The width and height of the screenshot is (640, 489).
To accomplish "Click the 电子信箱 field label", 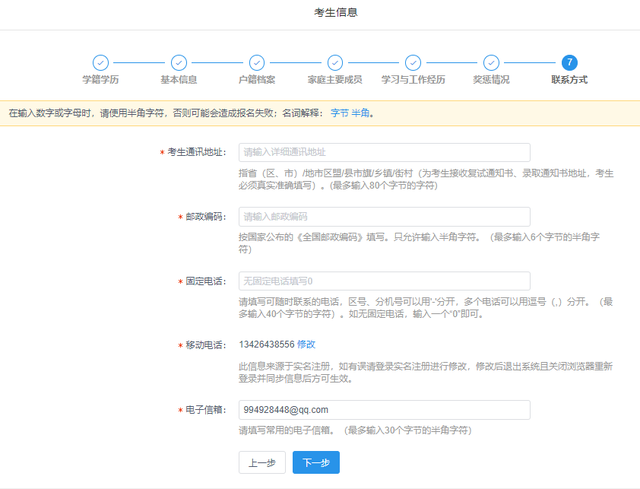I will point(206,410).
